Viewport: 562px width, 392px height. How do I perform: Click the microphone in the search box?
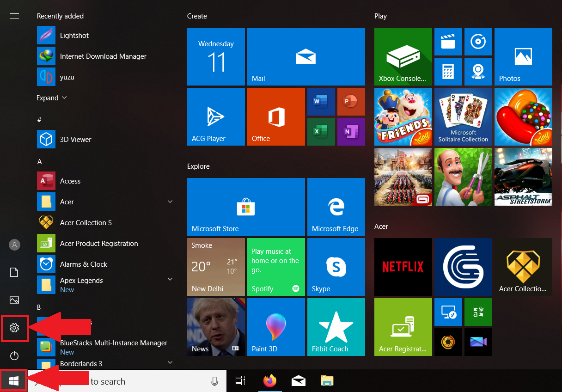pos(214,381)
